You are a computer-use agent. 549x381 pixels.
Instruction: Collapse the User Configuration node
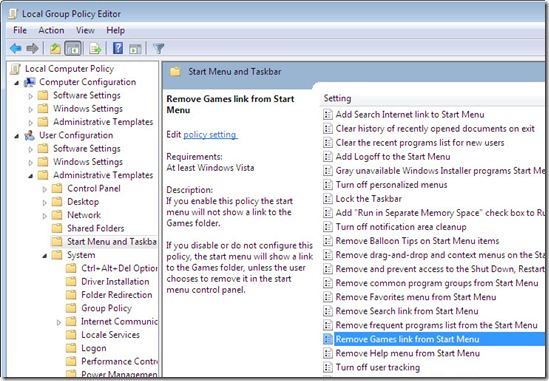click(16, 136)
